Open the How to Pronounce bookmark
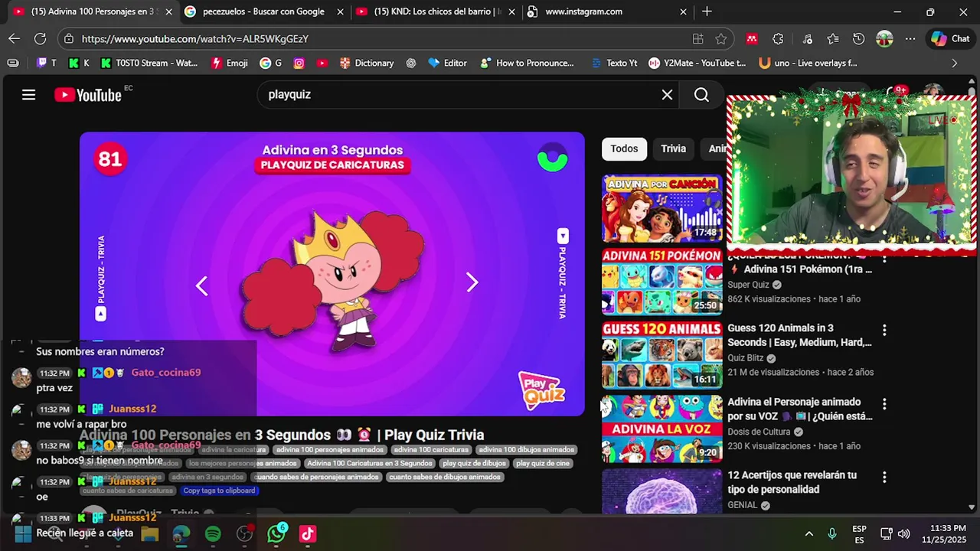The image size is (980, 551). tap(527, 63)
